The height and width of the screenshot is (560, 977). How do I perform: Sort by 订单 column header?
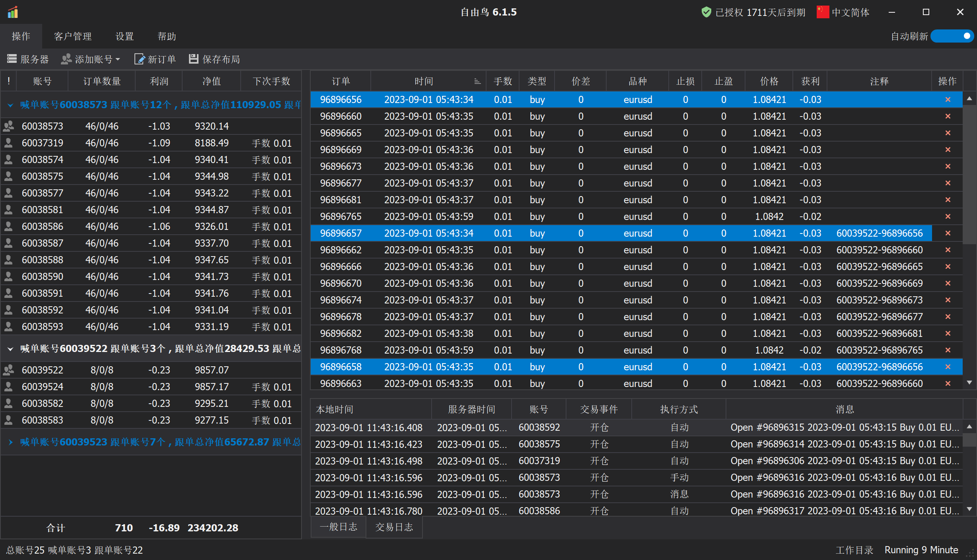[341, 81]
